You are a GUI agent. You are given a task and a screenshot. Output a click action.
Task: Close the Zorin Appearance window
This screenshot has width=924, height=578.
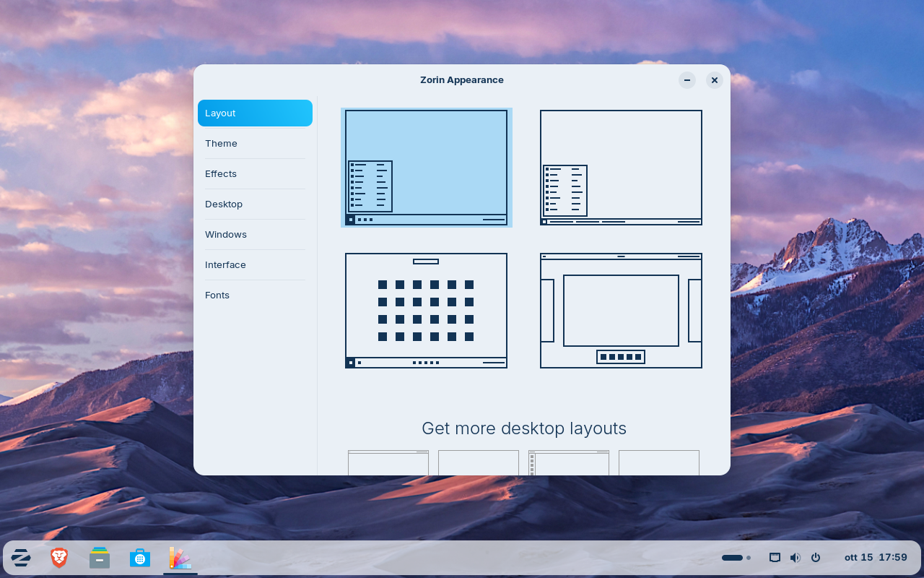click(715, 80)
